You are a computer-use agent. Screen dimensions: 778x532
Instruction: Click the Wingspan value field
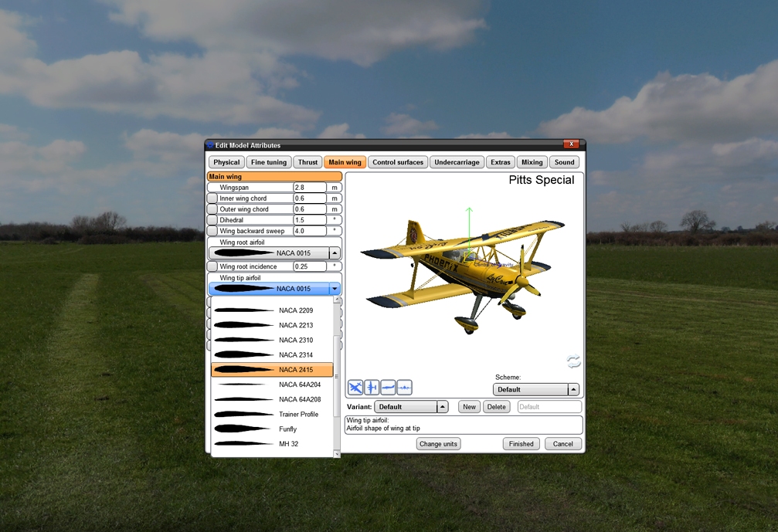(x=310, y=188)
